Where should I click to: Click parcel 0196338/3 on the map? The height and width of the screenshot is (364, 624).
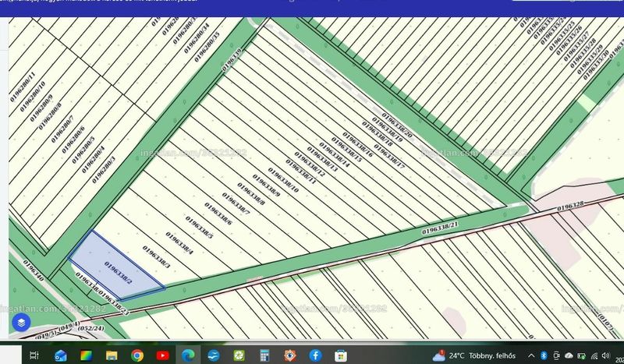156,257
